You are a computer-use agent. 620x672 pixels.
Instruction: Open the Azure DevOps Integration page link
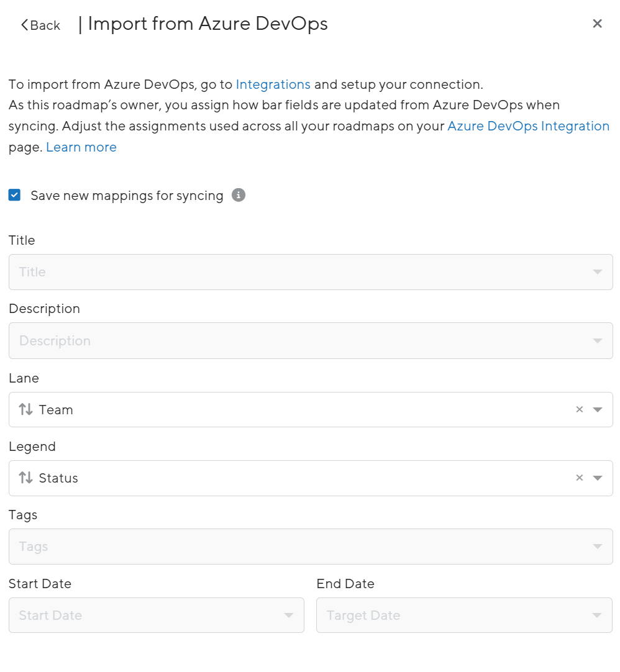529,126
